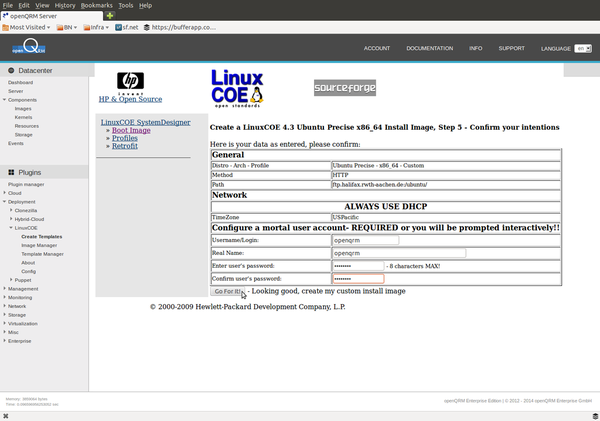Screen dimensions: 600x421
Task: Click ACCOUNT in the top navigation
Action: click(x=377, y=48)
